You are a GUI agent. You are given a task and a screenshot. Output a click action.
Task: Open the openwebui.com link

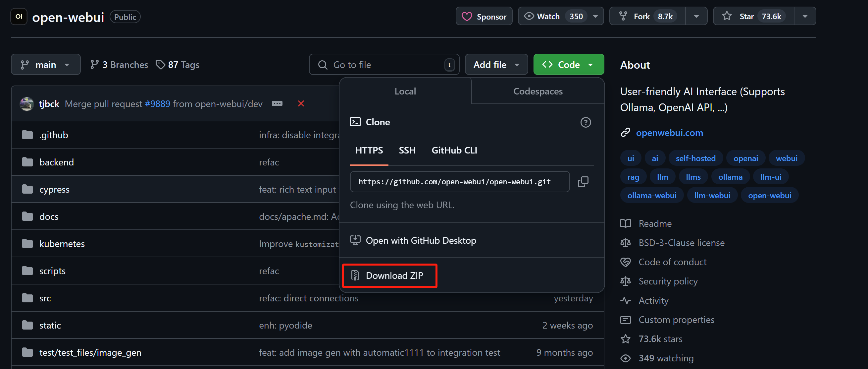[x=669, y=133]
